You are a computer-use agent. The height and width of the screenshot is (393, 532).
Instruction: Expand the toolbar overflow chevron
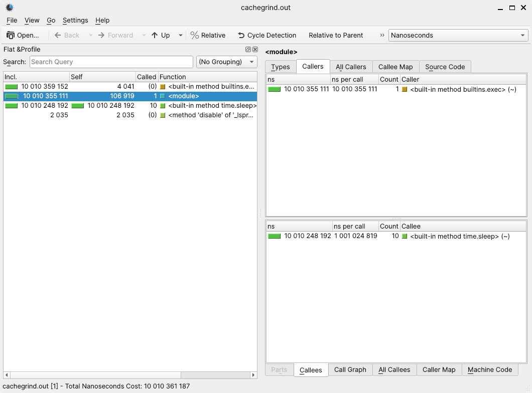click(x=382, y=35)
